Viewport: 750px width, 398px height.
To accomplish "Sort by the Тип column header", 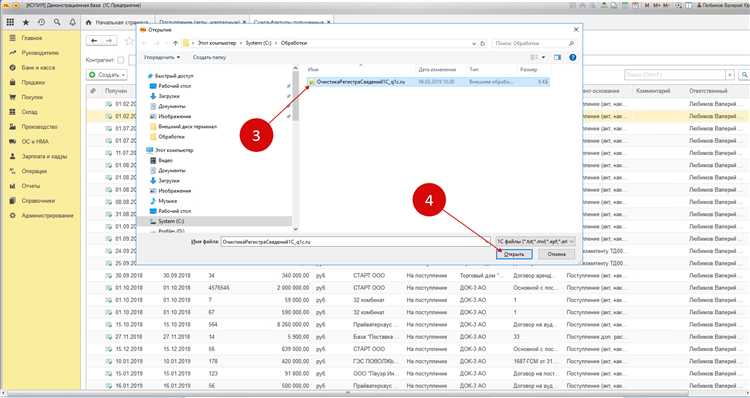I will (x=474, y=70).
